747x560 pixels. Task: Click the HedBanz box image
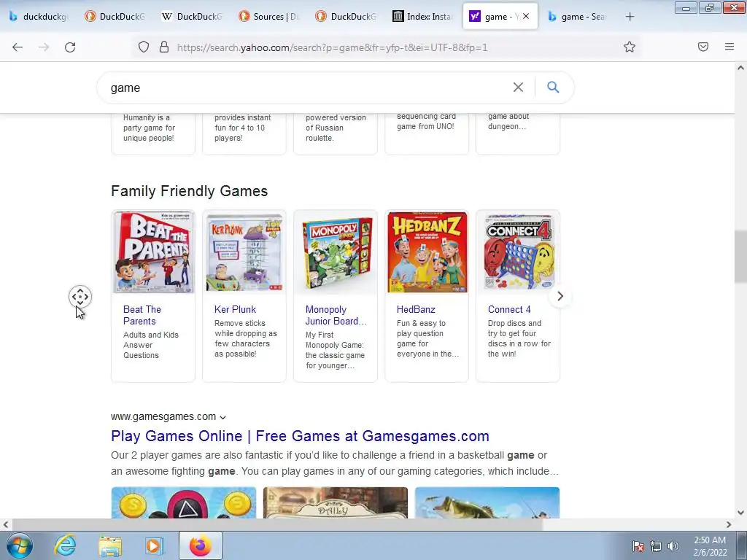pos(427,252)
